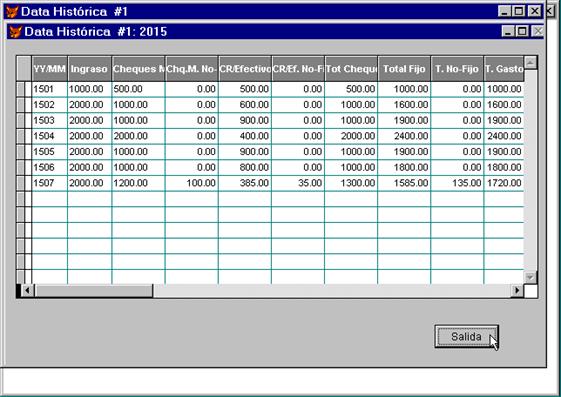The width and height of the screenshot is (561, 397).
Task: Select the T. Gasto column header
Action: click(x=504, y=69)
